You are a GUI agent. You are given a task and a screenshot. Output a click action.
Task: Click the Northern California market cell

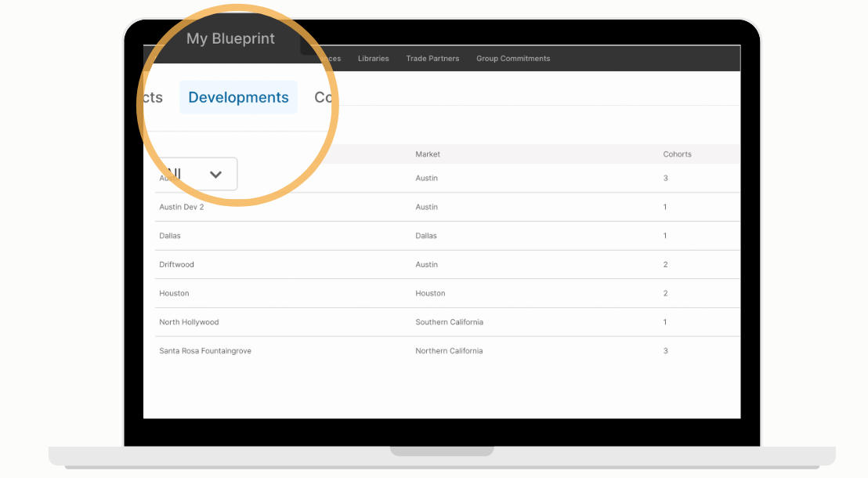[x=449, y=351]
